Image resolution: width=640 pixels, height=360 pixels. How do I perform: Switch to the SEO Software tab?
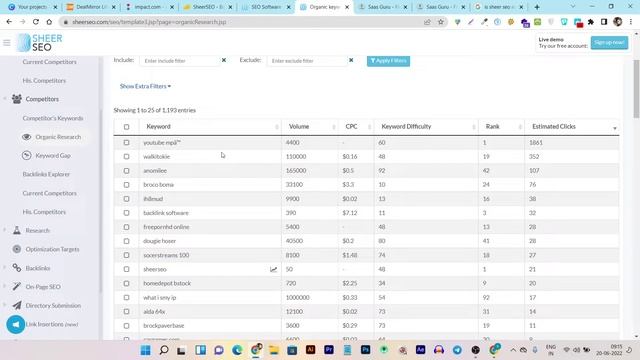click(265, 7)
